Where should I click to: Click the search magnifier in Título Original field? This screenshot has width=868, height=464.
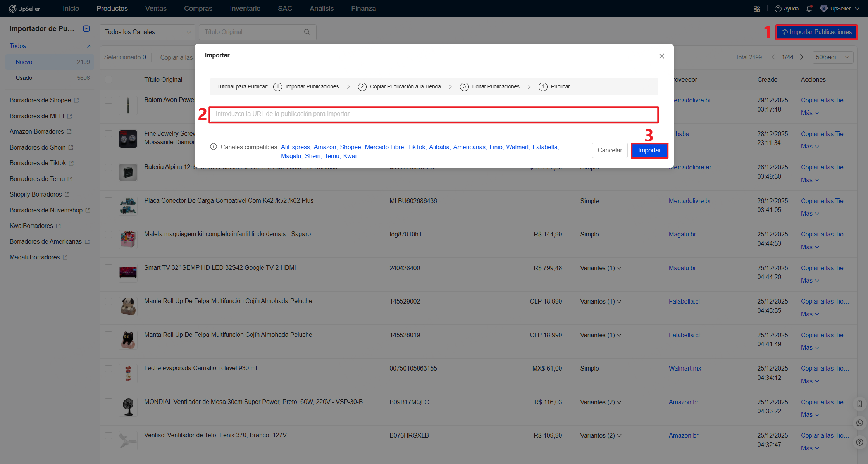(307, 32)
